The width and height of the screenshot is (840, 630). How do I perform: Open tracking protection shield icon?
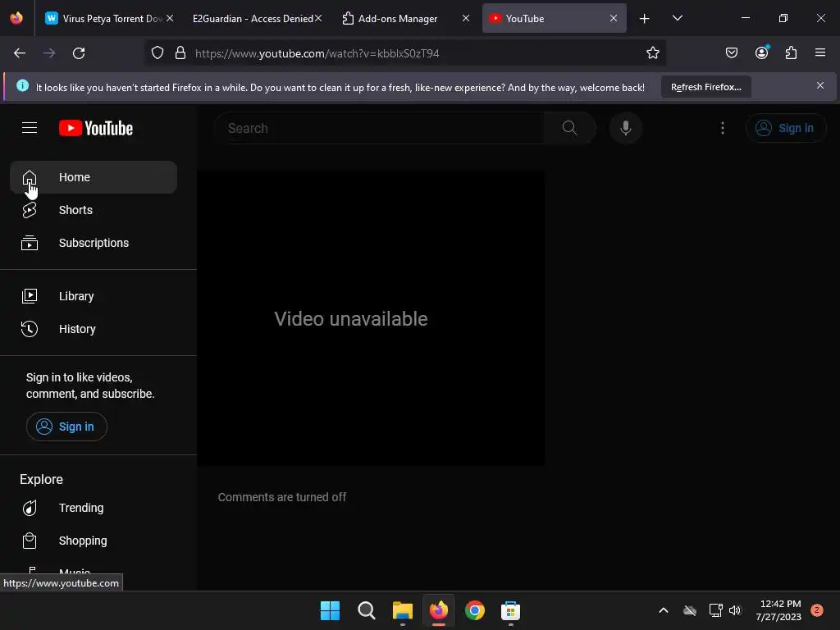(x=157, y=53)
